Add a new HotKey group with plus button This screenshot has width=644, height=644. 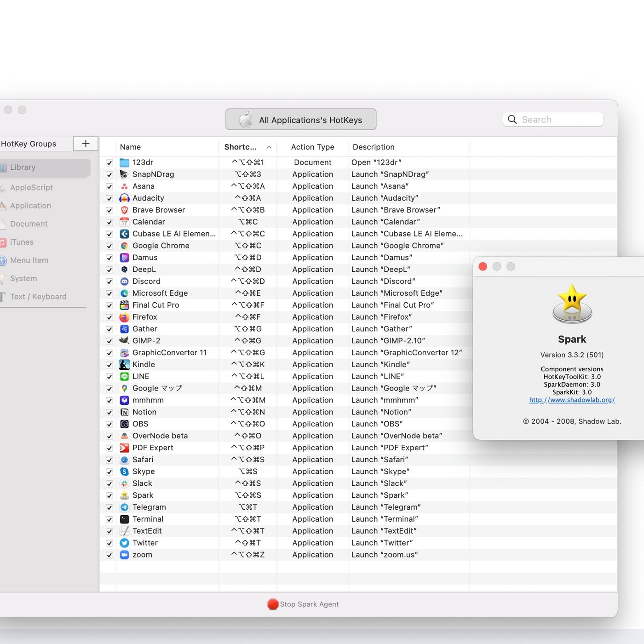[86, 144]
